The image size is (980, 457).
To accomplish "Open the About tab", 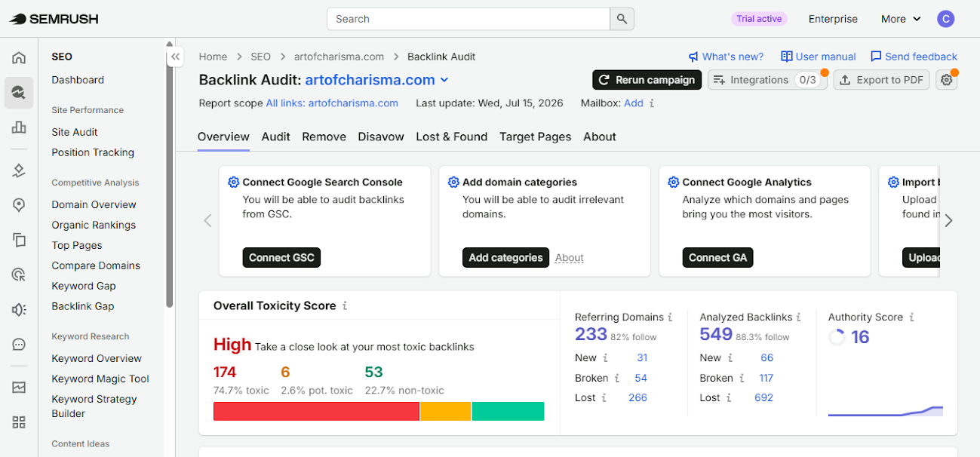I will click(600, 136).
